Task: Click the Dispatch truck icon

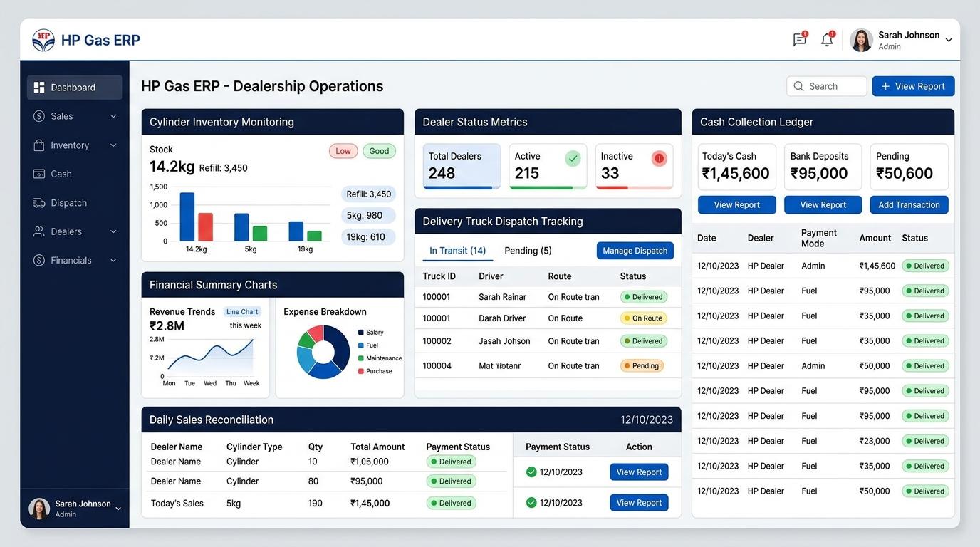Action: coord(39,203)
